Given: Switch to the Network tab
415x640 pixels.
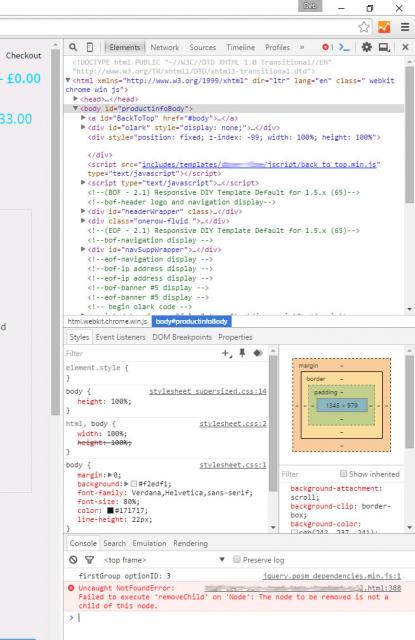Looking at the screenshot, I should (x=164, y=47).
